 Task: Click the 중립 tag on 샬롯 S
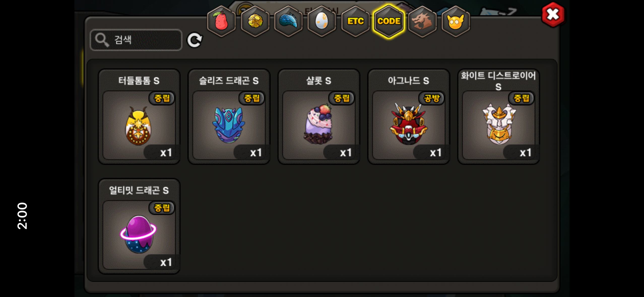[x=342, y=98]
